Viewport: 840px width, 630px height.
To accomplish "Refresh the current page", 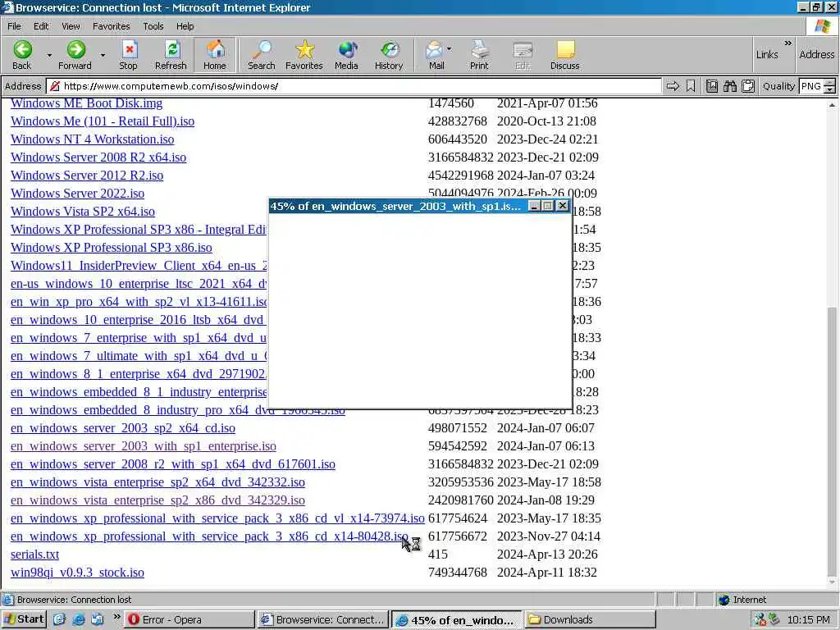I will (171, 55).
